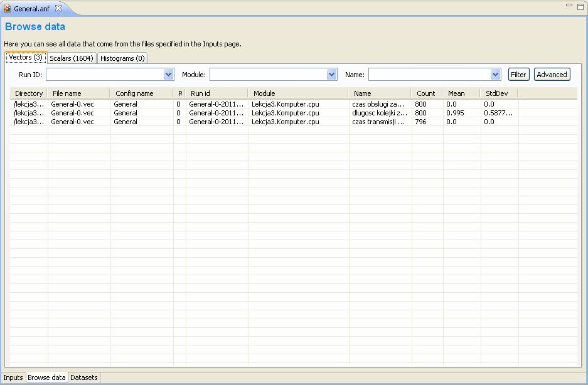Expand the Module dropdown arrow
This screenshot has height=385, width=588.
pos(332,74)
